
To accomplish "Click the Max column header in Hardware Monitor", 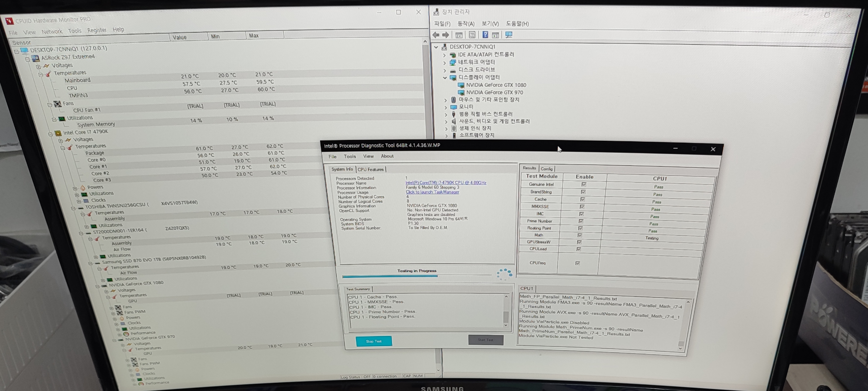I will tap(265, 36).
